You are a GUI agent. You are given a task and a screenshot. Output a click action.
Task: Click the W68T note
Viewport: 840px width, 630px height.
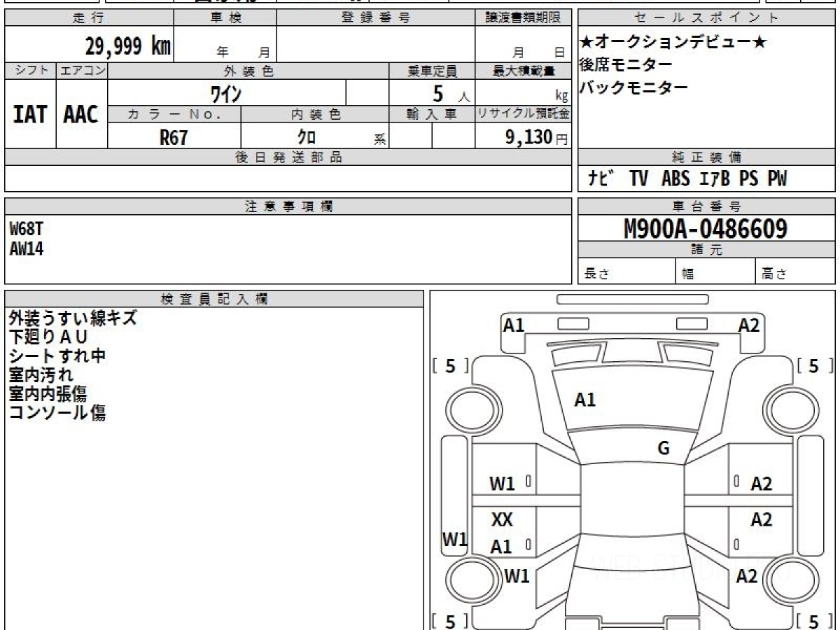tap(27, 228)
